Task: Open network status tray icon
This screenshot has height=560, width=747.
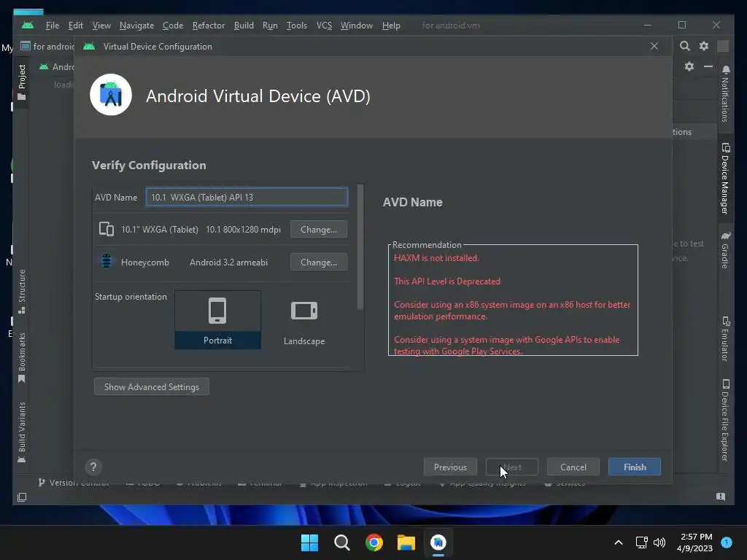Action: 642,542
